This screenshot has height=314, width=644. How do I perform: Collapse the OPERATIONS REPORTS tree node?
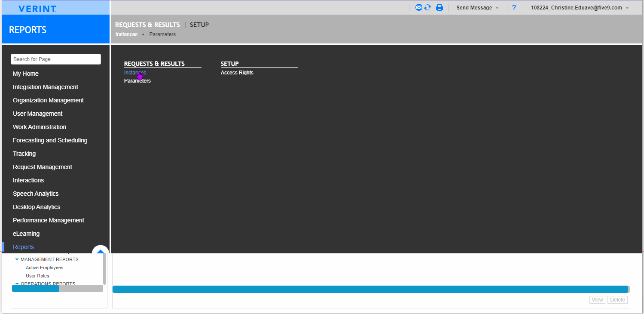click(17, 283)
